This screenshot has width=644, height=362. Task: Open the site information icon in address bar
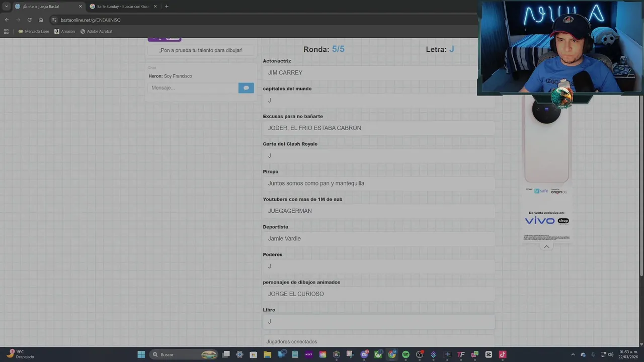coord(54,20)
